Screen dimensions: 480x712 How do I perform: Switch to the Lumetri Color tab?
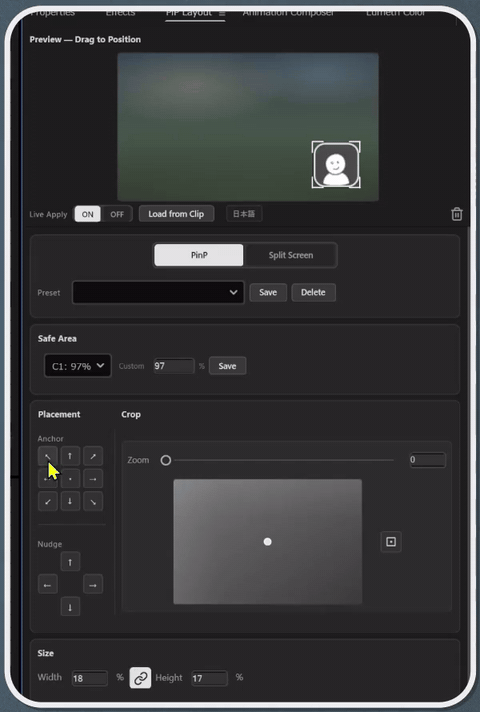click(396, 13)
